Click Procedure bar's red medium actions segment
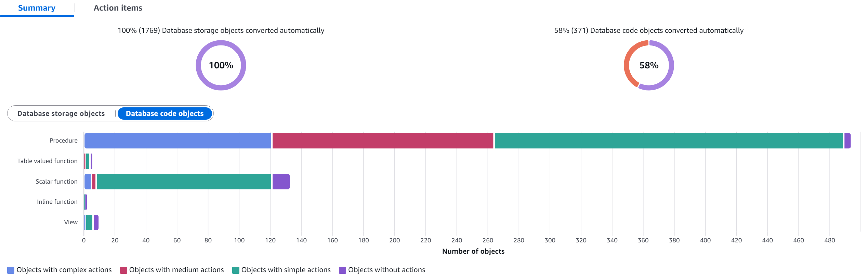868x280 pixels. pyautogui.click(x=383, y=141)
